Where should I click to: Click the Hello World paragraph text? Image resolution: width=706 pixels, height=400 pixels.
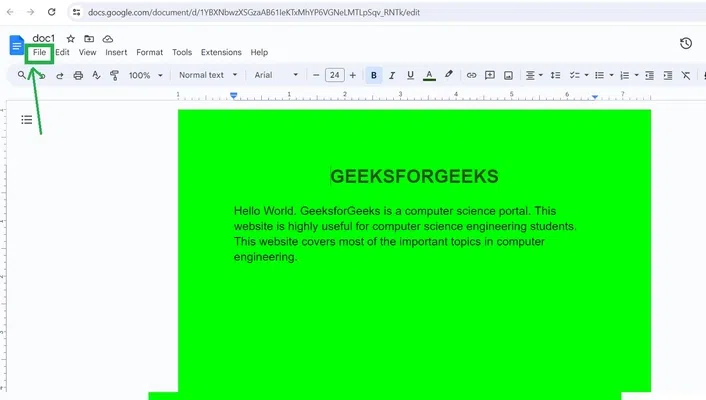click(x=405, y=234)
